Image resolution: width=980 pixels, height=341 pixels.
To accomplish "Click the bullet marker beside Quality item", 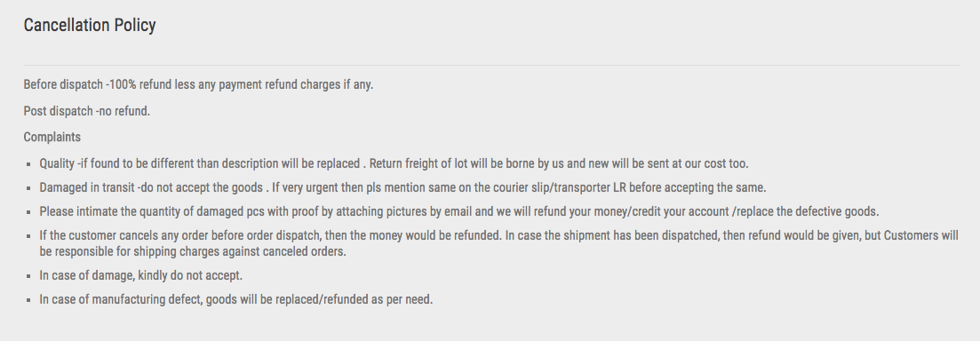I will 28,164.
